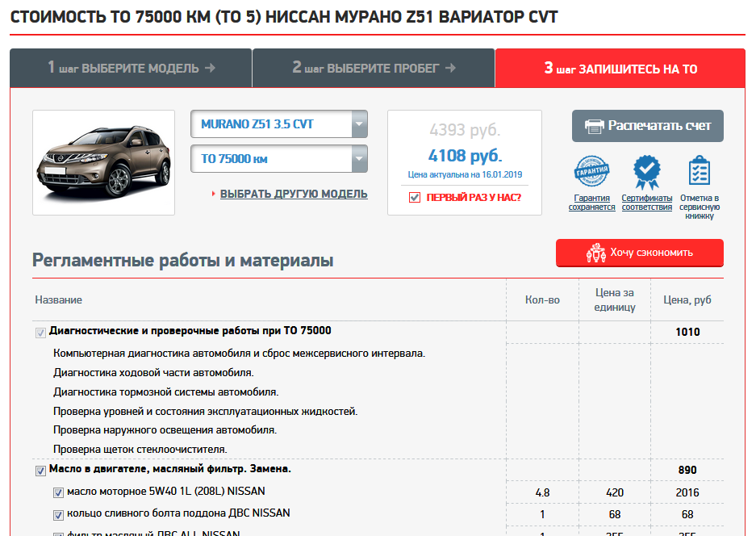Screen dimensions: 756x536
Task: Select step 3 ЗАПИШИТЕСЬ НА ТО tab
Action: pyautogui.click(x=620, y=69)
